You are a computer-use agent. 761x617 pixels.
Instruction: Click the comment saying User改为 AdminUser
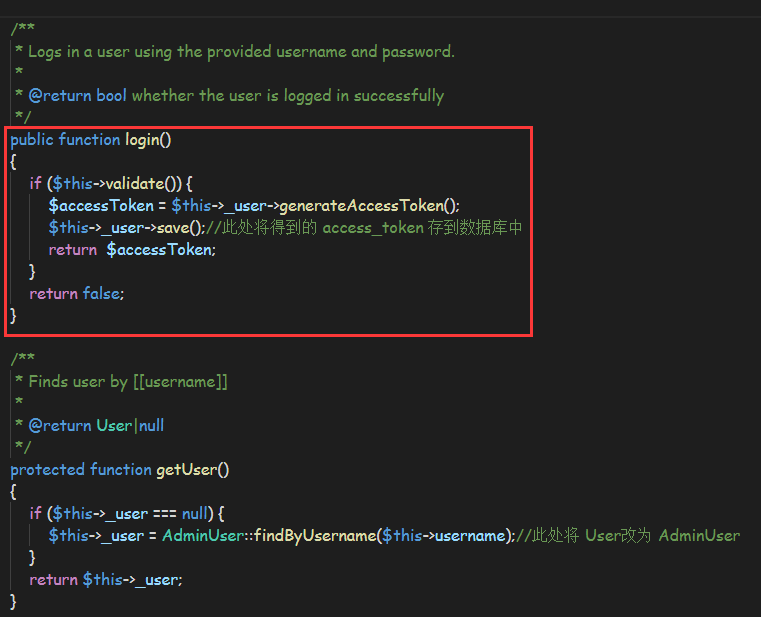pos(628,535)
